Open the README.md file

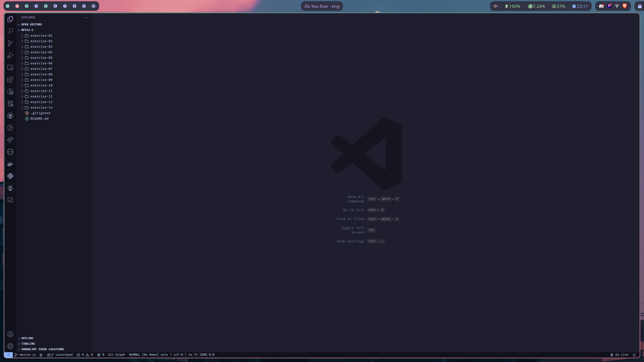tap(54, 118)
